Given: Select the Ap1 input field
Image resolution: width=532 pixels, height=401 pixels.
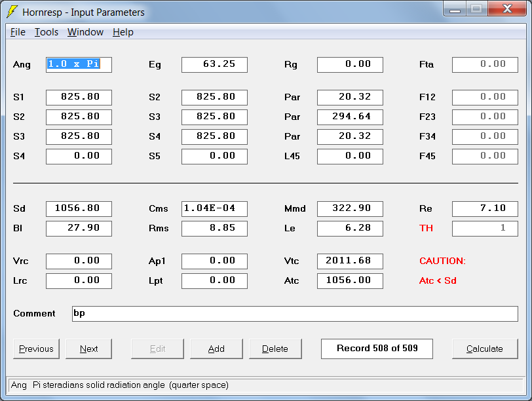Looking at the screenshot, I should pyautogui.click(x=214, y=261).
